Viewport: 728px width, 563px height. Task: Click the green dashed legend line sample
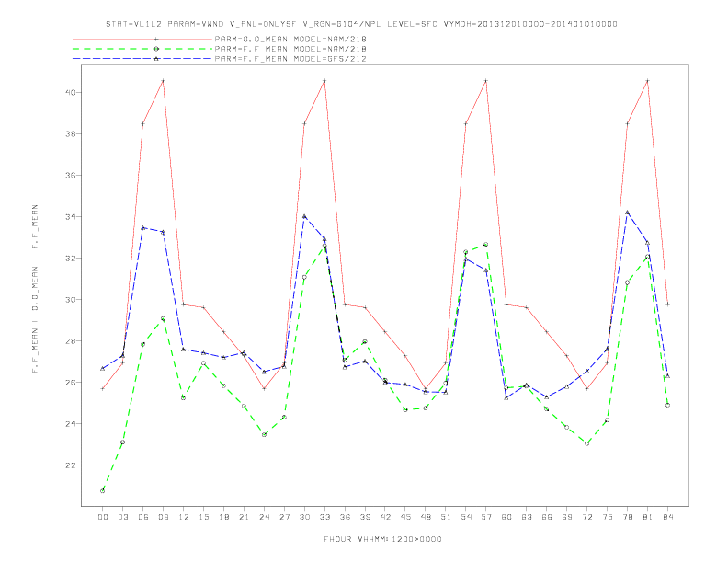[142, 49]
